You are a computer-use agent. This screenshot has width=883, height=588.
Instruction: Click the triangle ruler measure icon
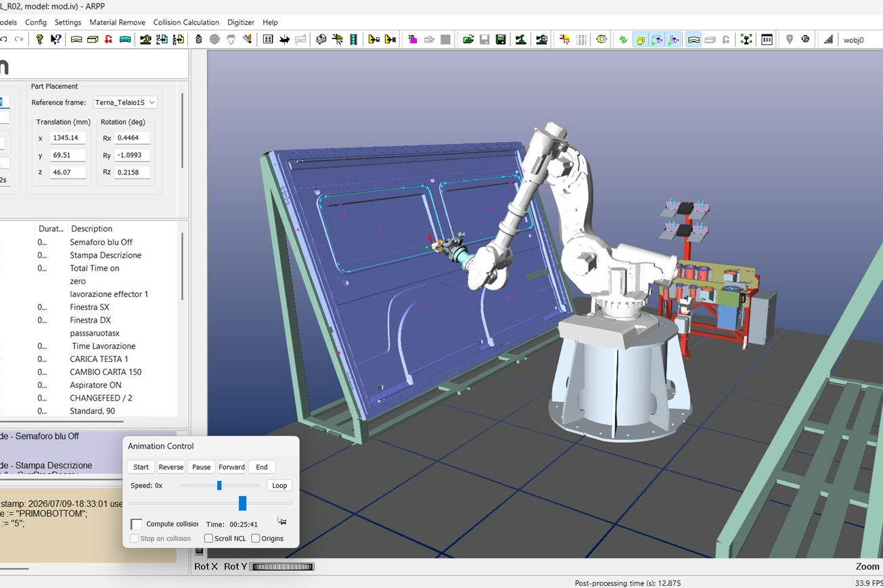coord(828,40)
